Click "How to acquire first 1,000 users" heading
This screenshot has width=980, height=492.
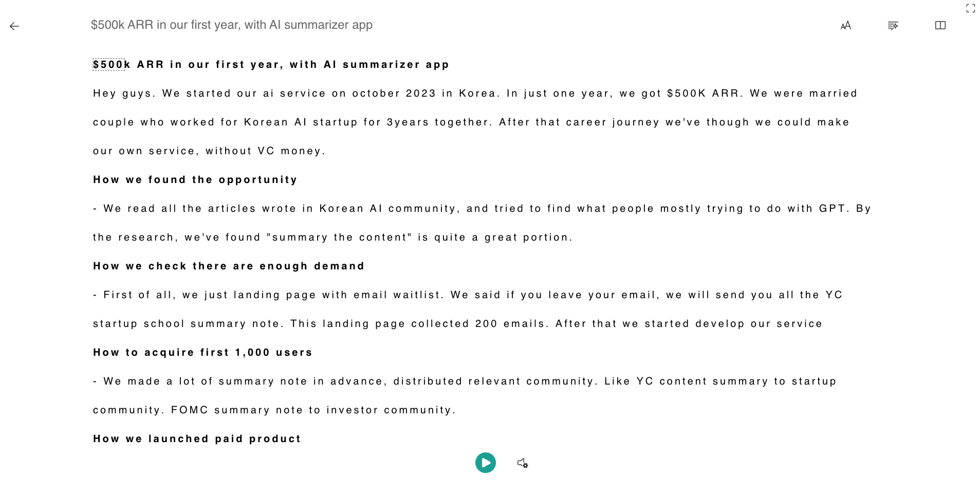202,353
